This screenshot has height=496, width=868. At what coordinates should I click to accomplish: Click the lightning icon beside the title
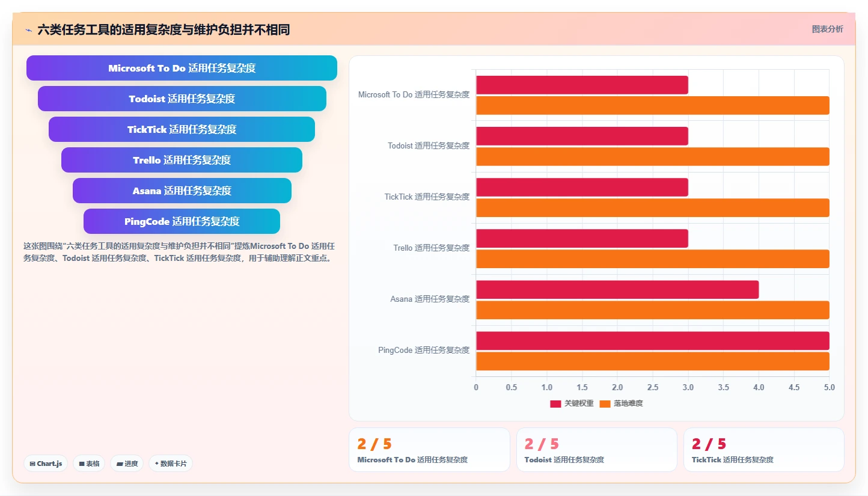[x=29, y=29]
